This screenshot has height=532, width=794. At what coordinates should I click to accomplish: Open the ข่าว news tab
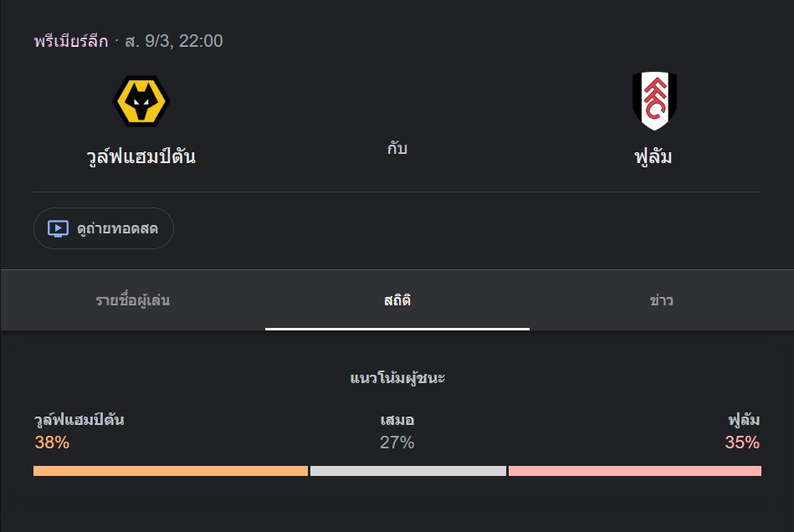661,300
